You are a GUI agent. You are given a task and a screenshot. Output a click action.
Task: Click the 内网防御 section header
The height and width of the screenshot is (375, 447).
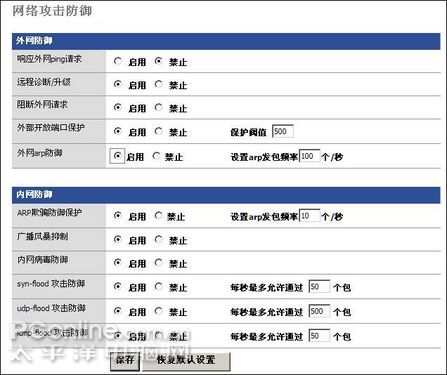[226, 195]
